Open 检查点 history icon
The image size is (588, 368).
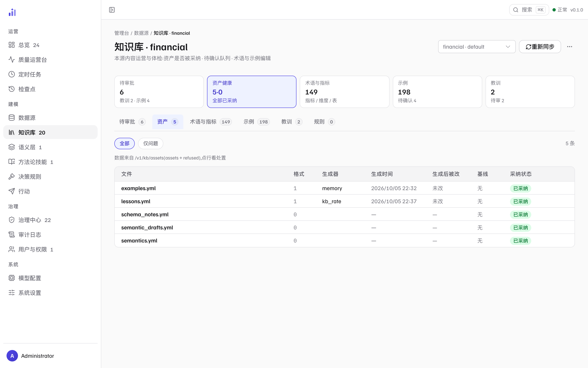click(12, 89)
